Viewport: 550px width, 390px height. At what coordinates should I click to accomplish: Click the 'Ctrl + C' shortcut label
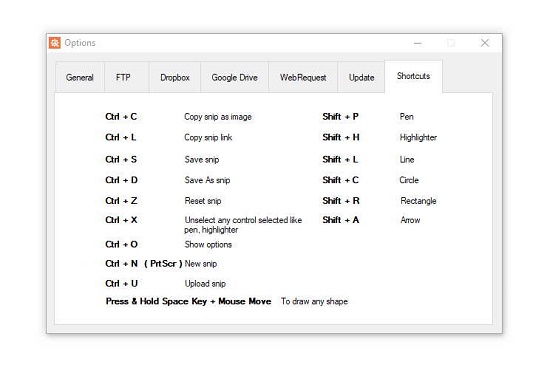121,117
